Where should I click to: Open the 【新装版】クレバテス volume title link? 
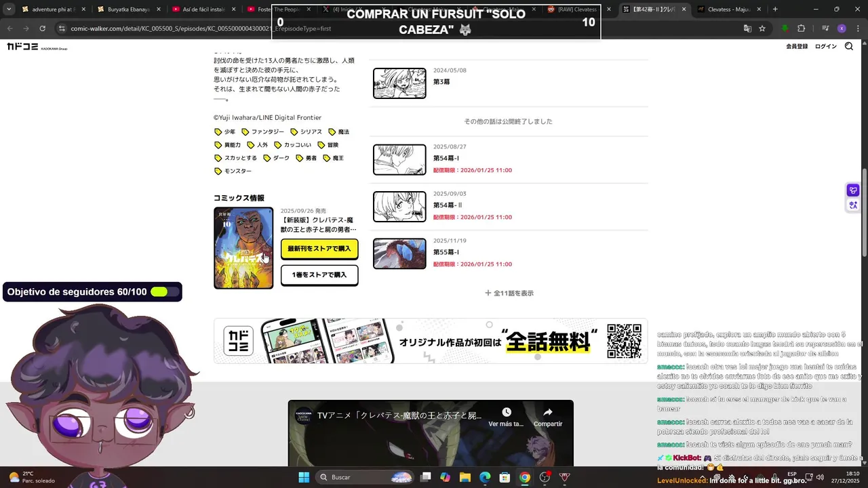317,224
